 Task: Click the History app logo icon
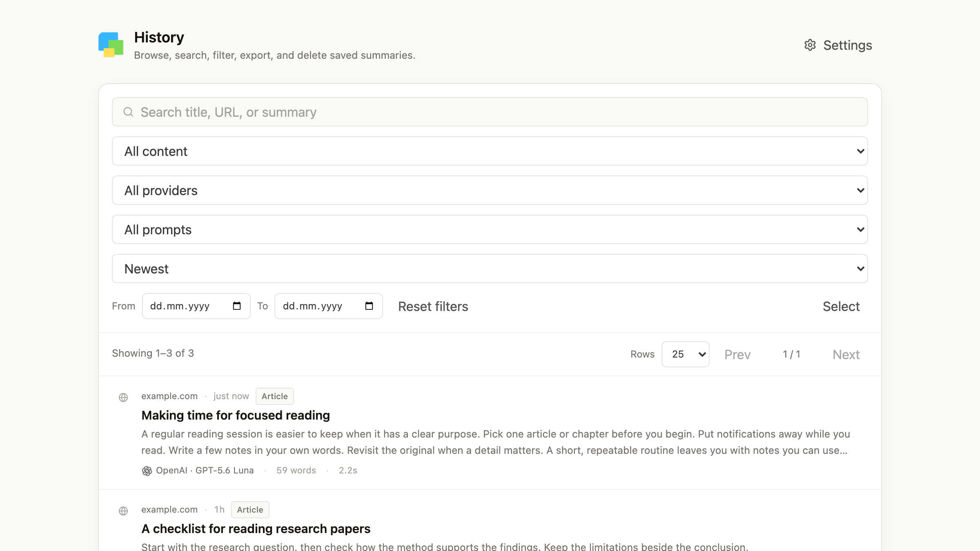click(x=111, y=45)
